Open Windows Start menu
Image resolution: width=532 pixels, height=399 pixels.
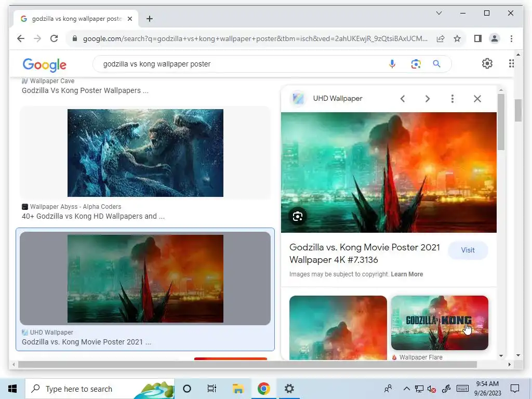[x=12, y=389]
